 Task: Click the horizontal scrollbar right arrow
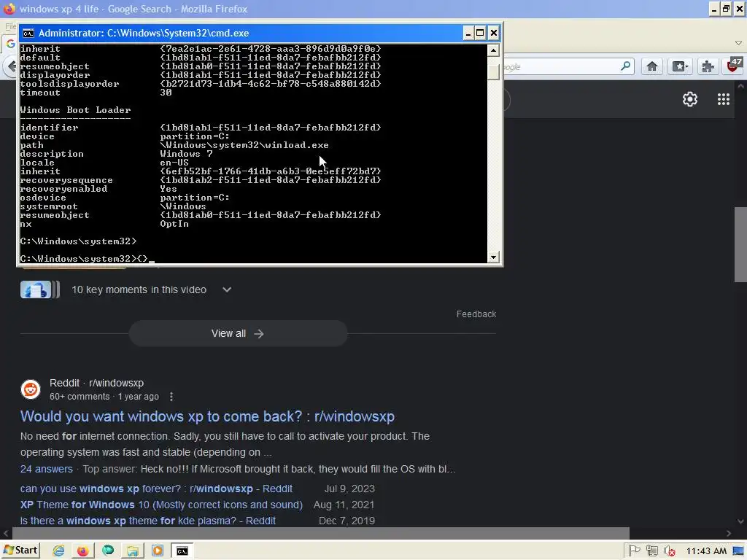pyautogui.click(x=728, y=533)
